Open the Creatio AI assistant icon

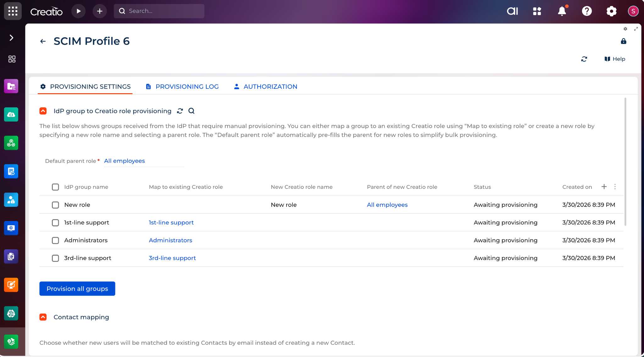(x=512, y=11)
